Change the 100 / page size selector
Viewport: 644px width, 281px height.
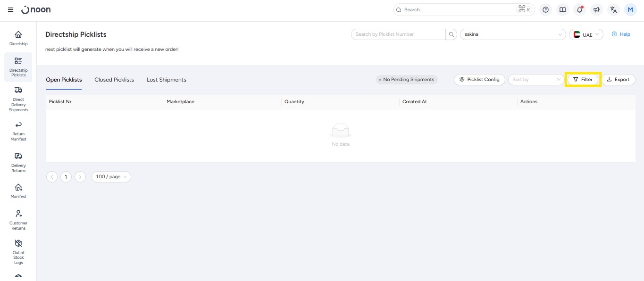click(x=111, y=177)
